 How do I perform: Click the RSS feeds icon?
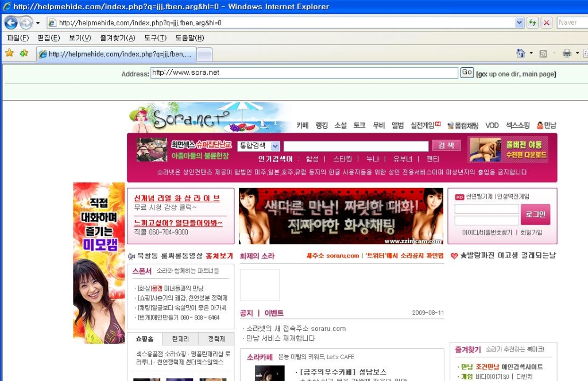(543, 53)
